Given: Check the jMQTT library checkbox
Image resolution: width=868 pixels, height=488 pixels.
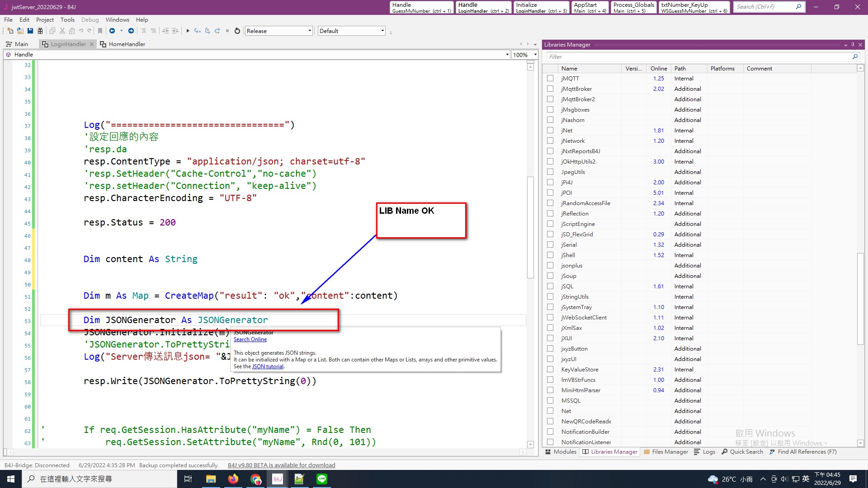Looking at the screenshot, I should pos(550,78).
